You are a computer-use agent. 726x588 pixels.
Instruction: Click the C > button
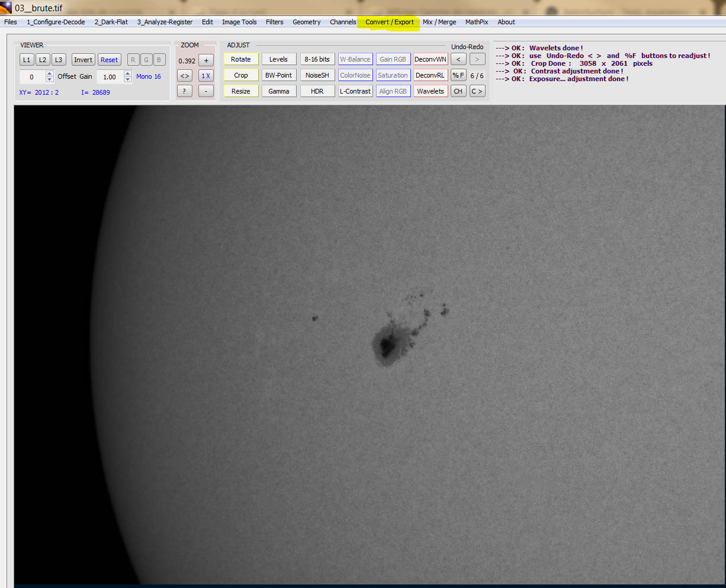point(477,91)
